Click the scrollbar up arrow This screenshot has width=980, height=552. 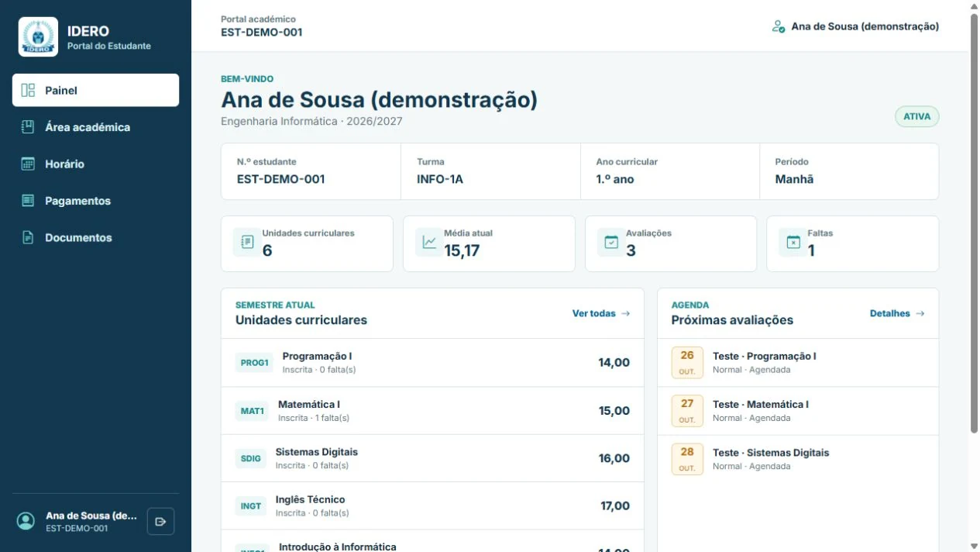pyautogui.click(x=975, y=5)
